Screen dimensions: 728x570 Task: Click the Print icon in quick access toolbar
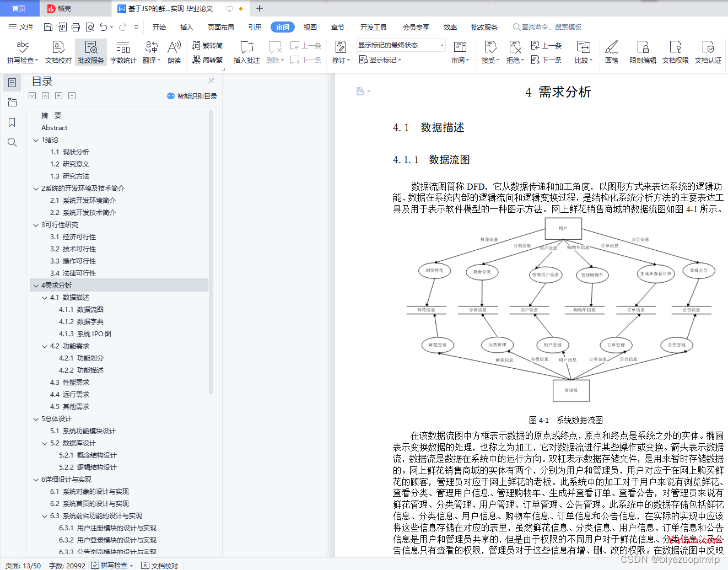tap(76, 27)
